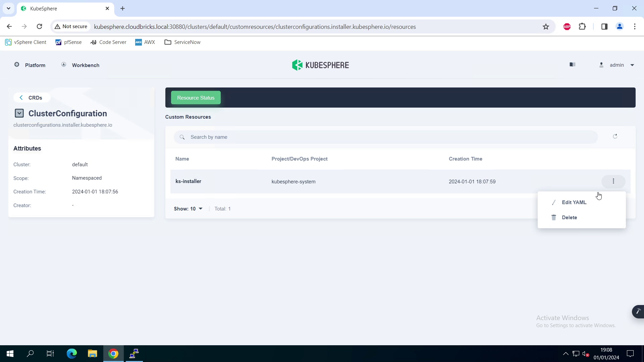The width and height of the screenshot is (644, 362).
Task: Open the Windows notification center
Action: pyautogui.click(x=630, y=354)
